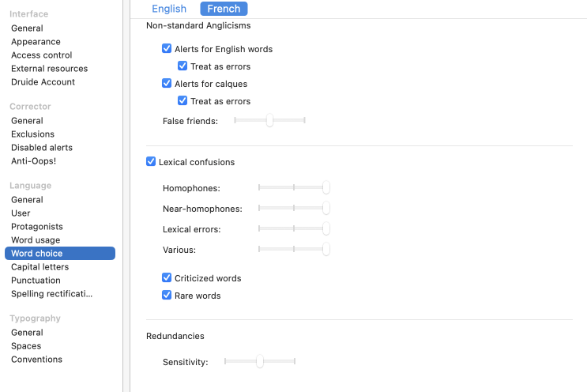Disable the Criticized words option
The height and width of the screenshot is (392, 587).
(167, 278)
